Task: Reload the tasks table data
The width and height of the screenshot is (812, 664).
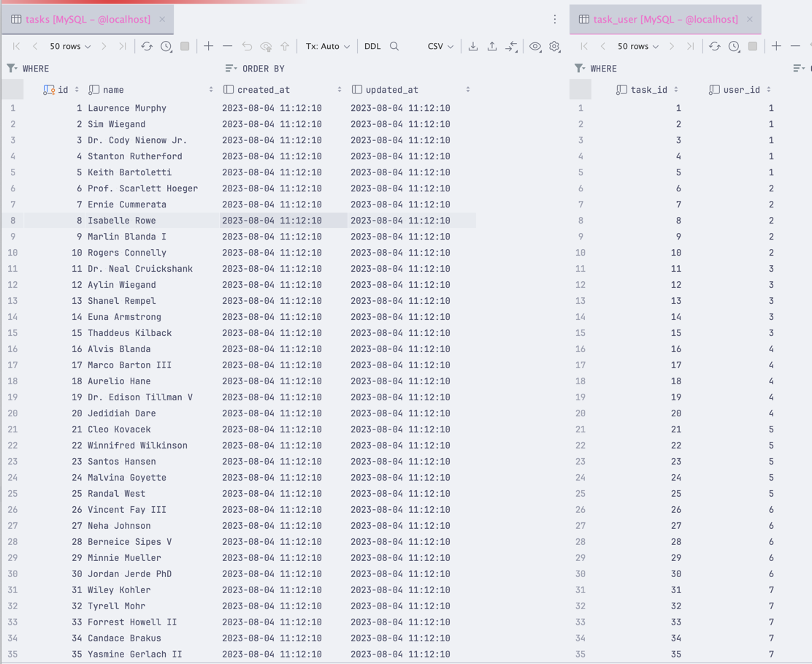Action: point(147,46)
